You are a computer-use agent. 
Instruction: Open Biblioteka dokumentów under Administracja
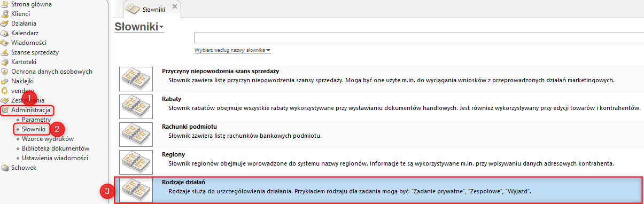(x=55, y=148)
